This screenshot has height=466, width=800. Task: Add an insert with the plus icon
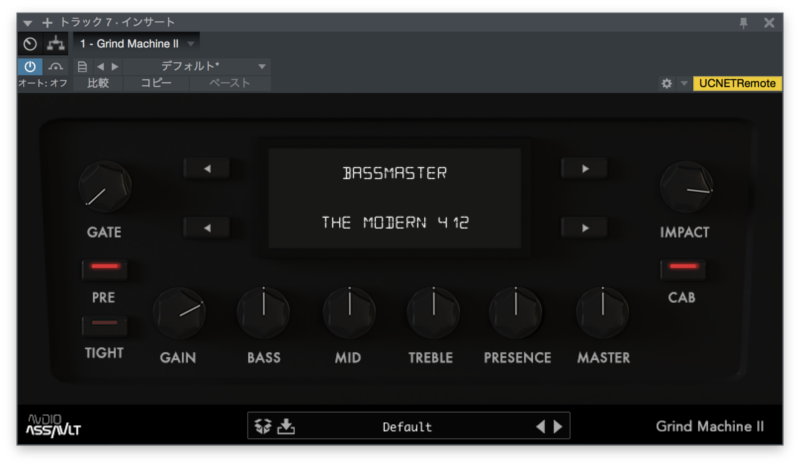coord(47,22)
